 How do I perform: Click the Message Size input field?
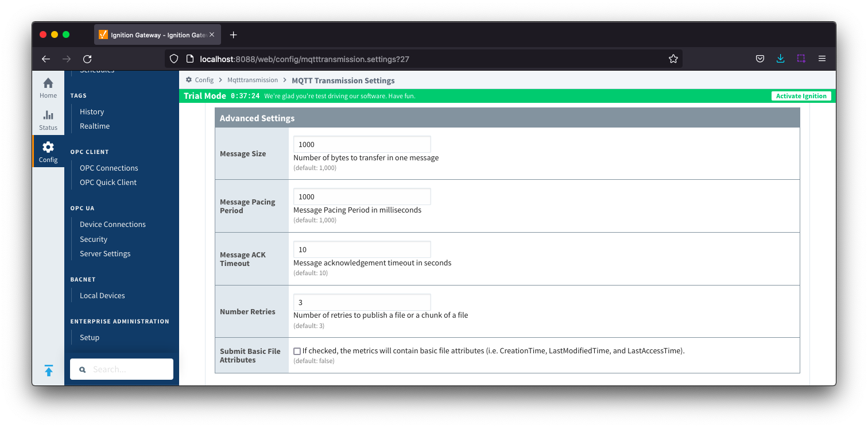tap(362, 144)
